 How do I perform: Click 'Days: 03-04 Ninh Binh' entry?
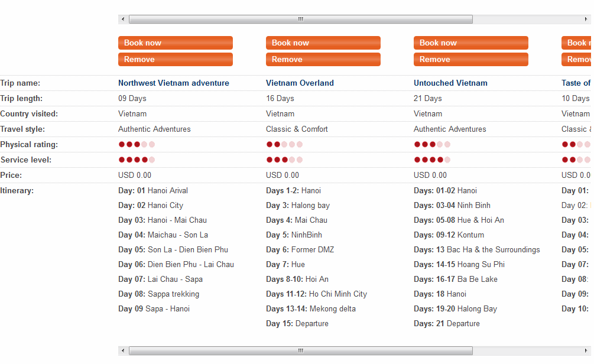(452, 205)
